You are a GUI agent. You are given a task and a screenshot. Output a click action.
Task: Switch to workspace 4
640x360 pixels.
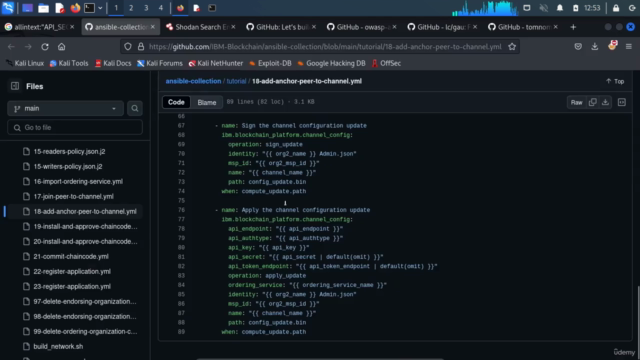pyautogui.click(x=161, y=8)
